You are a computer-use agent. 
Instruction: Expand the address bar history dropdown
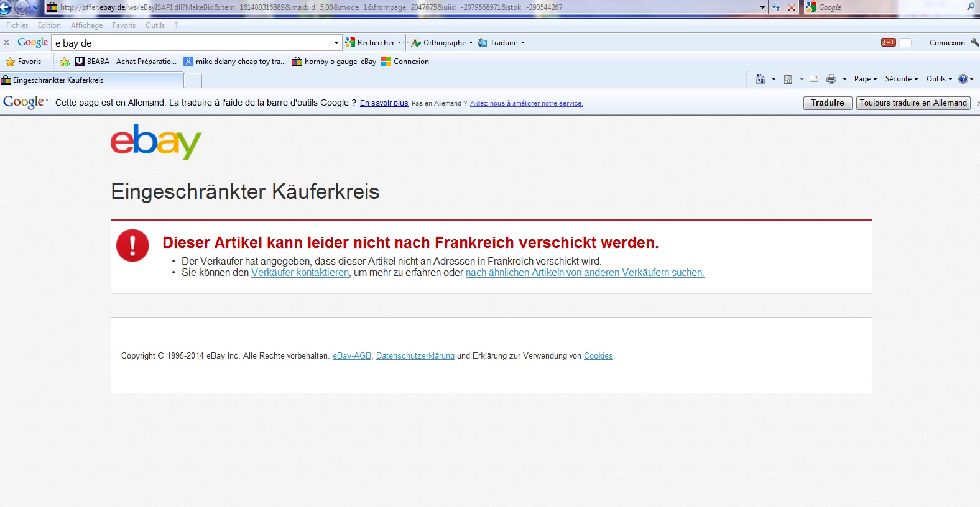point(763,7)
